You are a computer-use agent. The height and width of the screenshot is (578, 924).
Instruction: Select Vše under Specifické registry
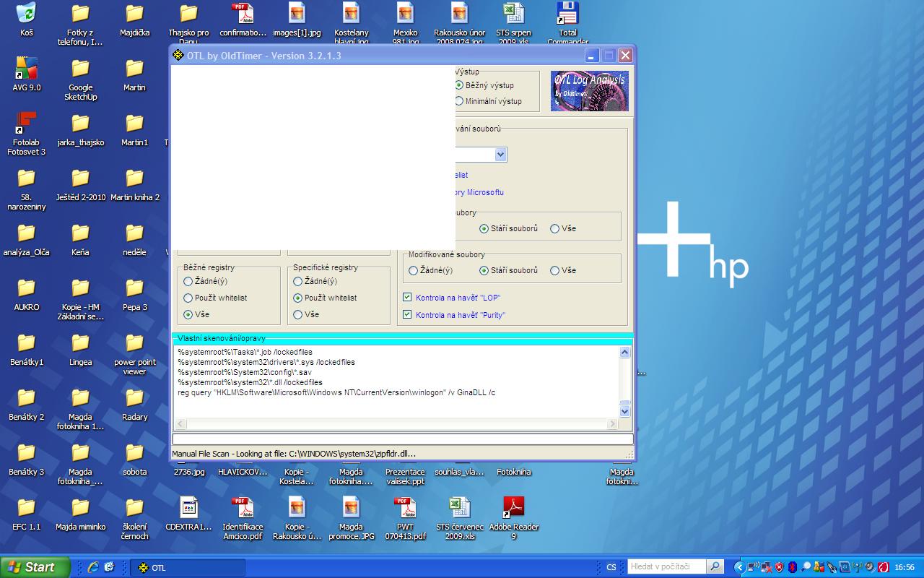point(297,314)
